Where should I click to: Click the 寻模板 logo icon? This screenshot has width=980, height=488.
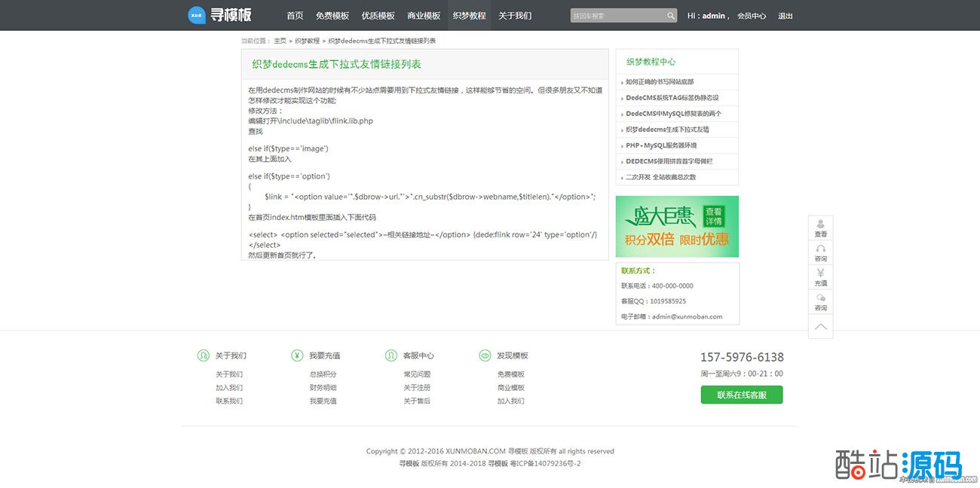197,15
